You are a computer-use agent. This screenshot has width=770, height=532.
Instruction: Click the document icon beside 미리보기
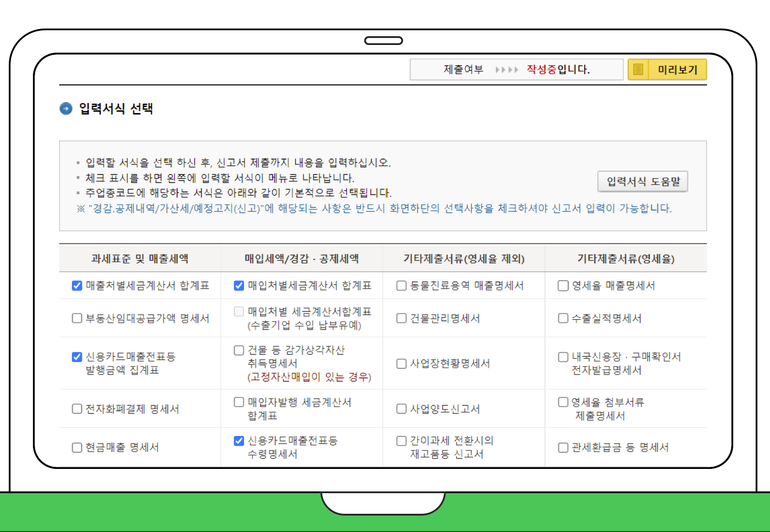[x=637, y=70]
